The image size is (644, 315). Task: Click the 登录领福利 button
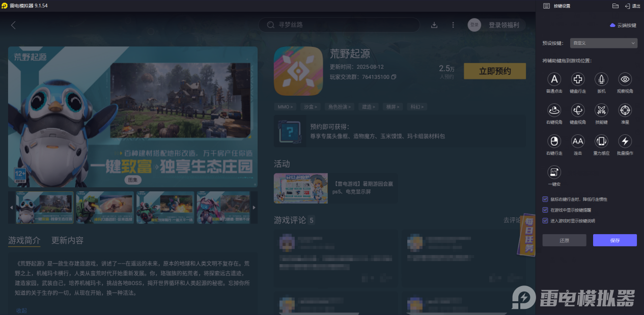point(504,25)
